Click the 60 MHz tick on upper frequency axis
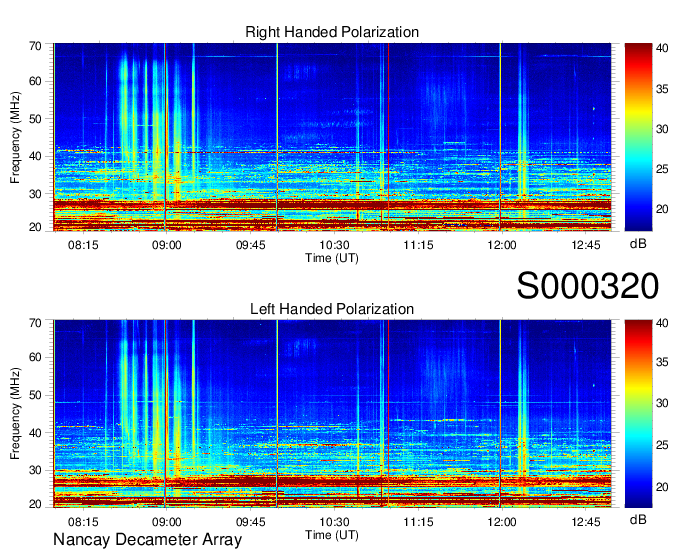The width and height of the screenshot is (680, 552). pyautogui.click(x=35, y=82)
